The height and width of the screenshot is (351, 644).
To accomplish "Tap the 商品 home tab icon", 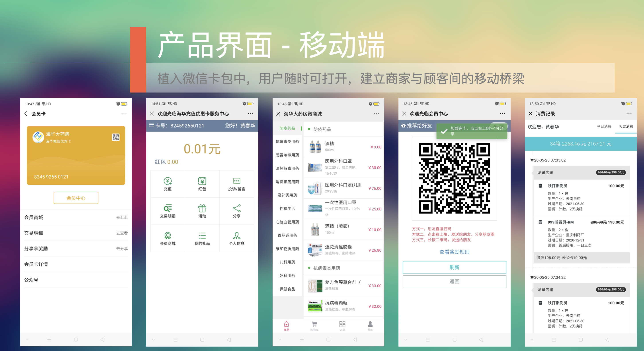I will pos(287,326).
